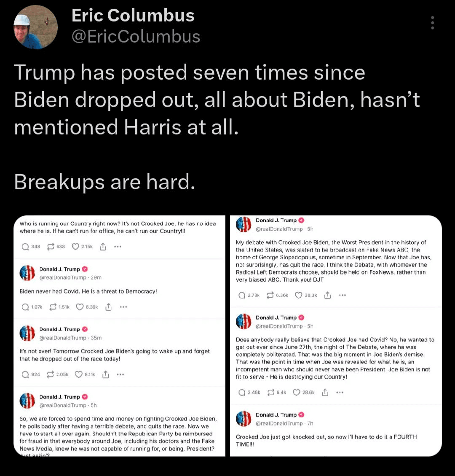This screenshot has width=455, height=476.
Task: Click repost icon showing 638
Action: [x=51, y=247]
